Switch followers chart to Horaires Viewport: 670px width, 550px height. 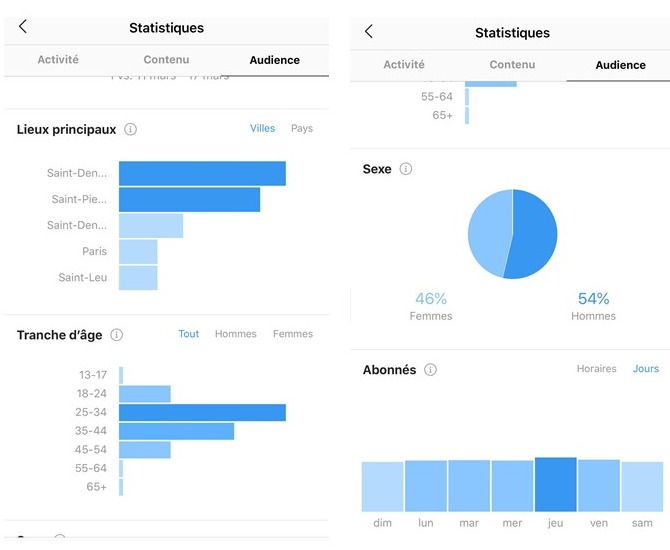point(597,368)
